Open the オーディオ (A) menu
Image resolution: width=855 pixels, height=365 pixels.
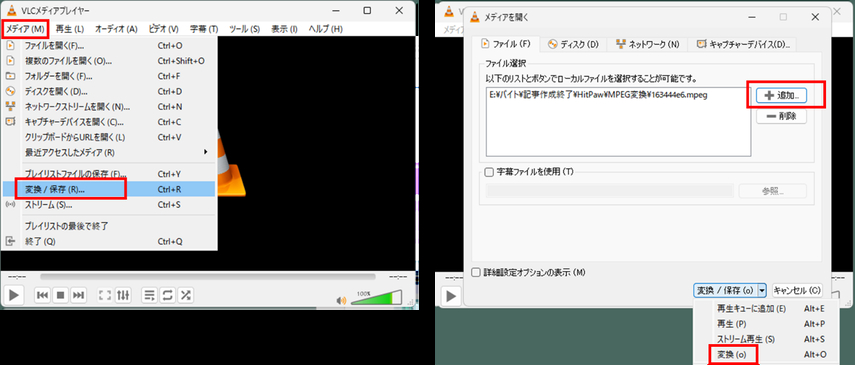coord(116,28)
